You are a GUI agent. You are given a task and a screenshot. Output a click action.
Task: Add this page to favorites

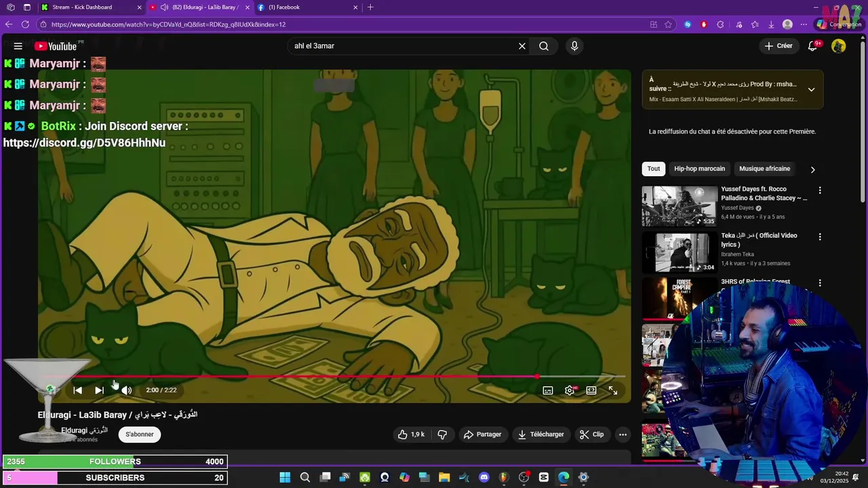point(669,24)
